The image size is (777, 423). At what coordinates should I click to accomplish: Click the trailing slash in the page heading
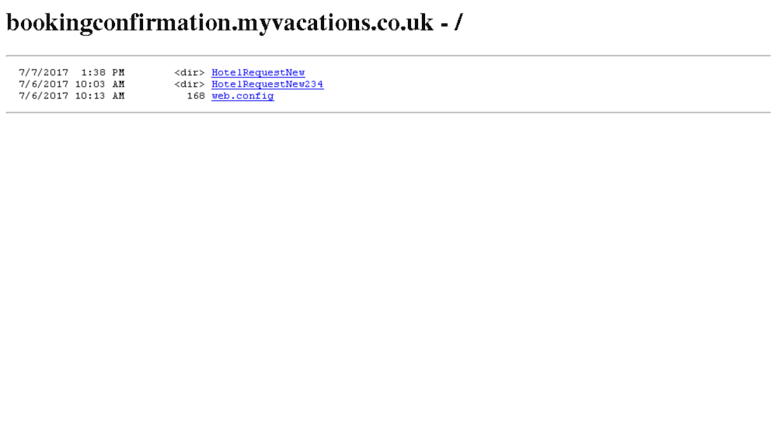click(x=458, y=23)
